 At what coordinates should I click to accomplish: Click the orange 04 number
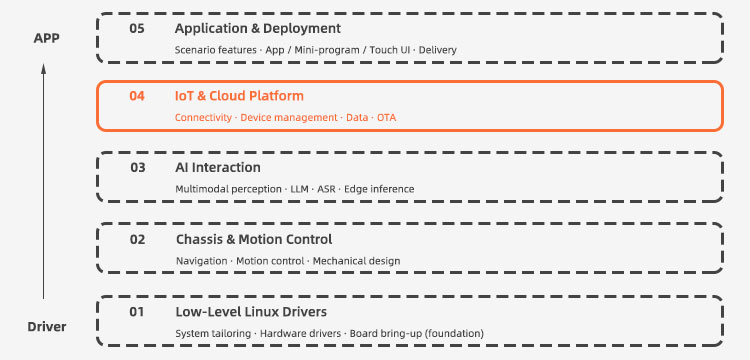pyautogui.click(x=136, y=96)
